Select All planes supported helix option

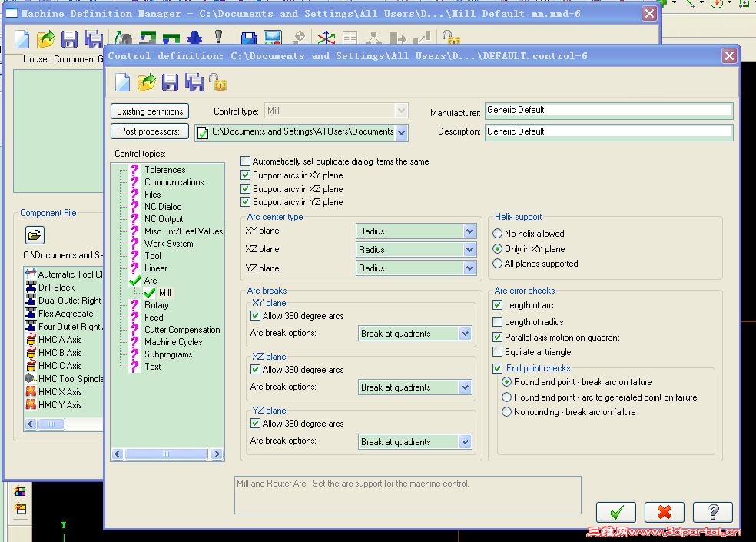[x=498, y=264]
